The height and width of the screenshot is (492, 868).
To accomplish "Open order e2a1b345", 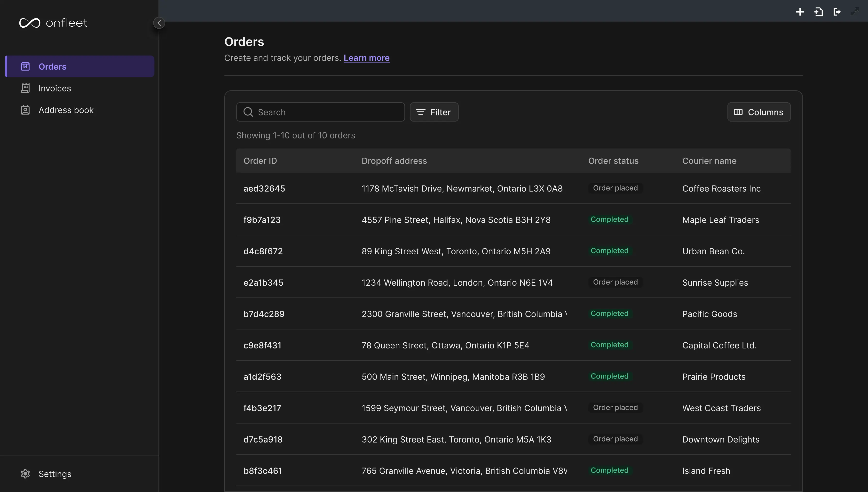I will click(x=263, y=283).
